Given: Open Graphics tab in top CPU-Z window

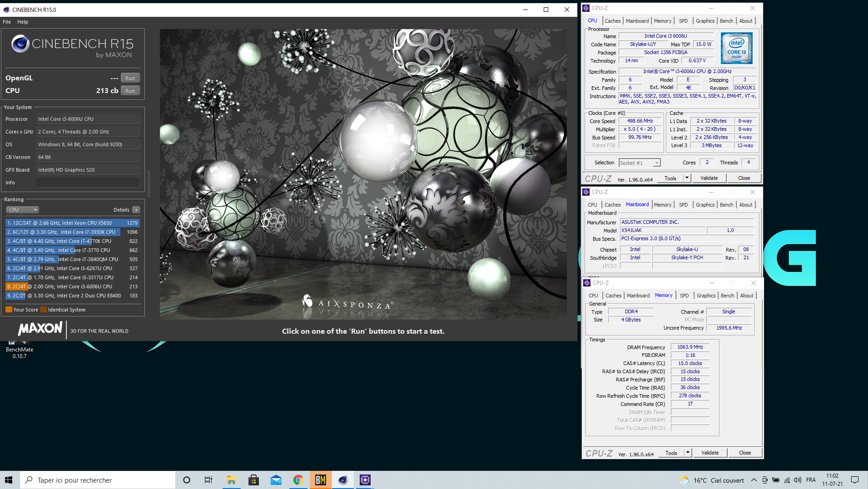Looking at the screenshot, I should pos(705,21).
